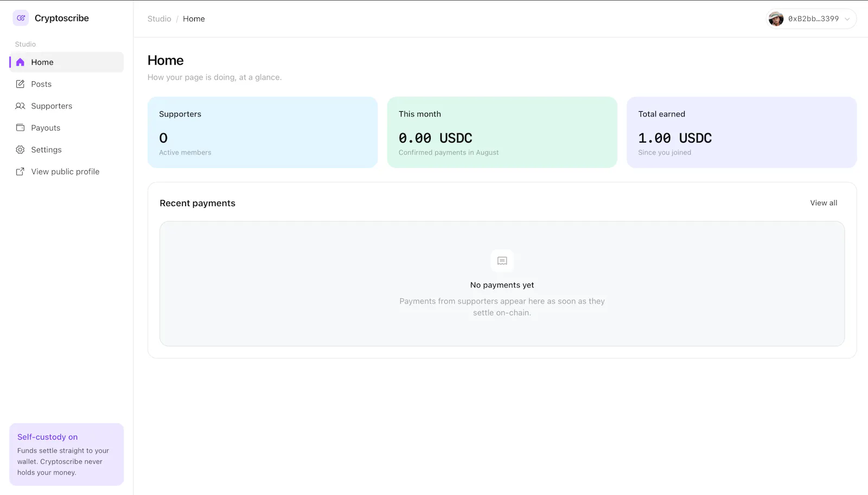Click the Settings gear icon
Screen dimensions: 868x495
pyautogui.click(x=20, y=150)
